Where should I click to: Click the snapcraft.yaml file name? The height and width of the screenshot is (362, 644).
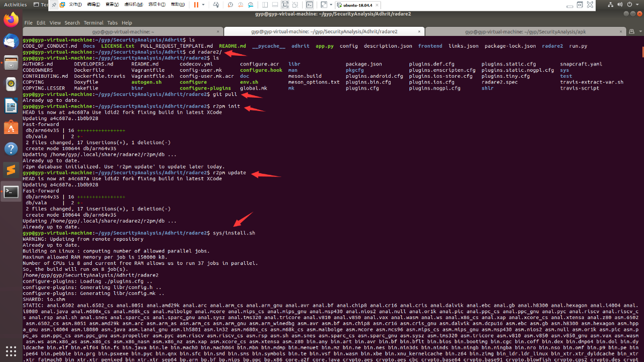click(x=581, y=64)
